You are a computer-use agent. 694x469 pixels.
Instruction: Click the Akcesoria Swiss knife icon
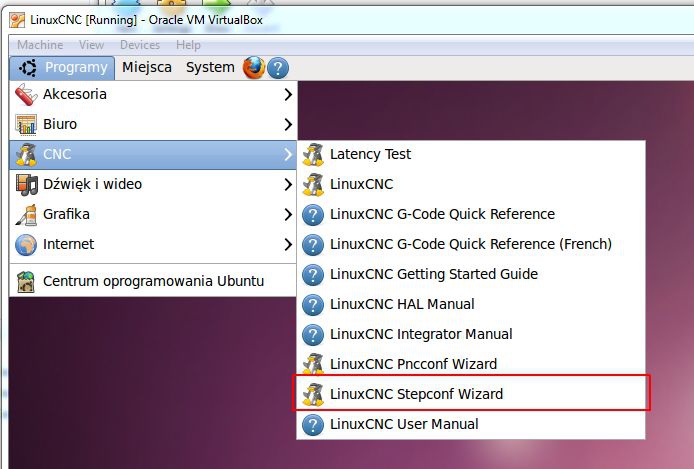pos(26,94)
